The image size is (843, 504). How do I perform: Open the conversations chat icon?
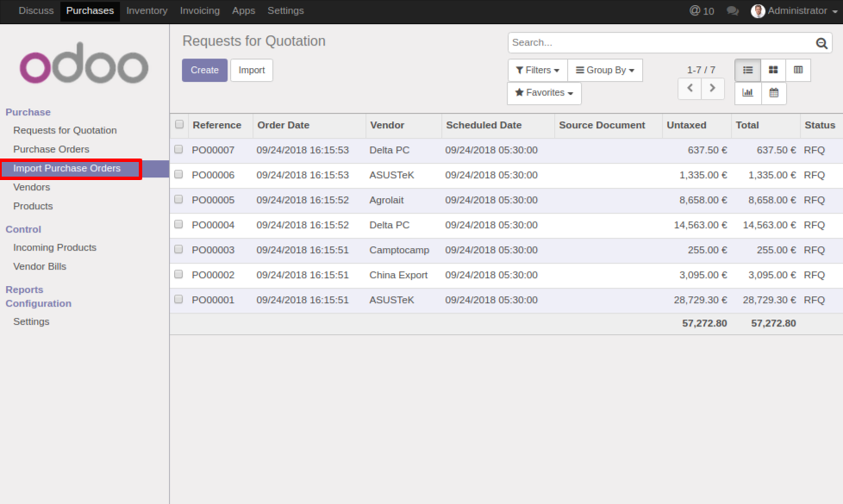(x=733, y=11)
